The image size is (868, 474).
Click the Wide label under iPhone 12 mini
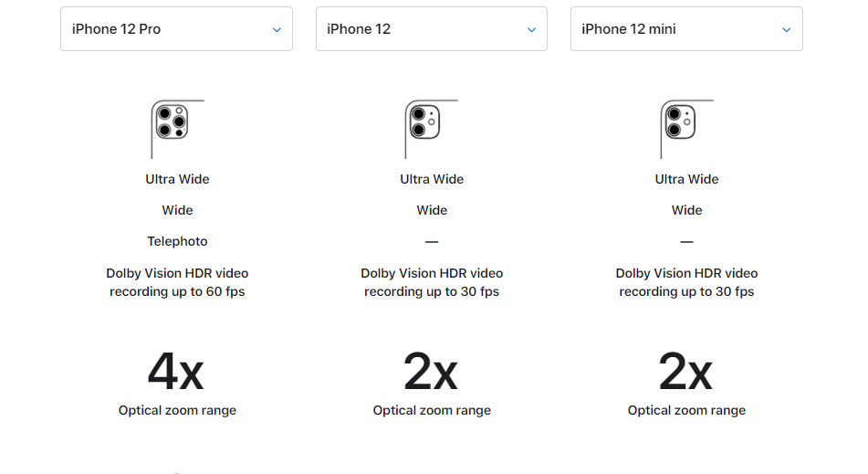click(x=686, y=210)
